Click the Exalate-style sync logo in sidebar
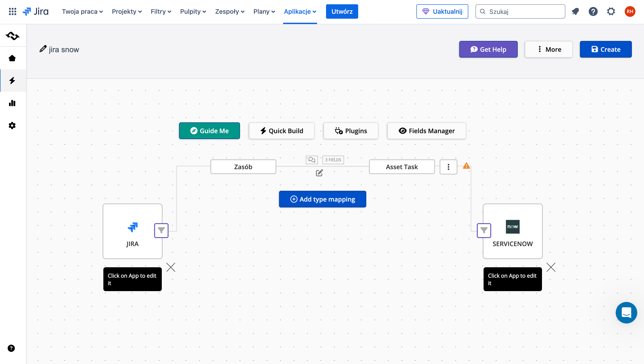 (13, 36)
